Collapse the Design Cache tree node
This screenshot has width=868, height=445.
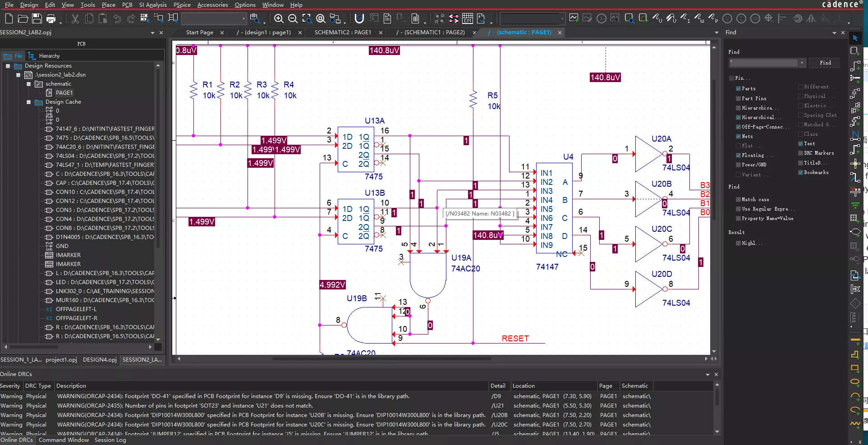28,102
